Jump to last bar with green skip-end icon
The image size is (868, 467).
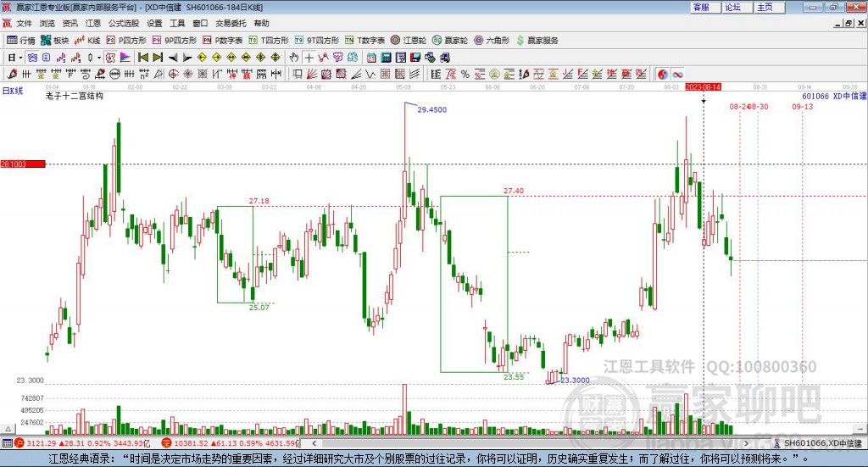pos(158,58)
